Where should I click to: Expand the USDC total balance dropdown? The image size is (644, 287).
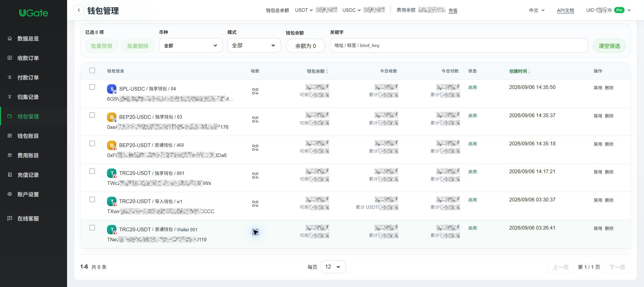pyautogui.click(x=352, y=10)
